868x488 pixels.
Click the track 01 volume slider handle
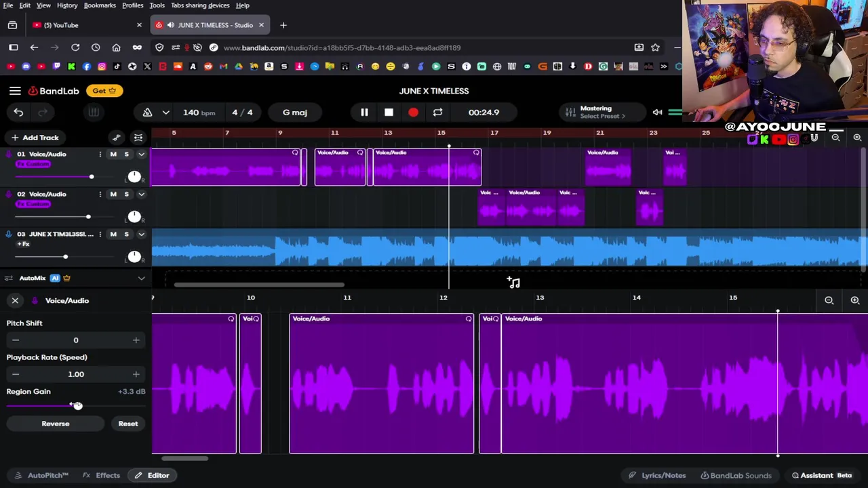click(x=91, y=177)
